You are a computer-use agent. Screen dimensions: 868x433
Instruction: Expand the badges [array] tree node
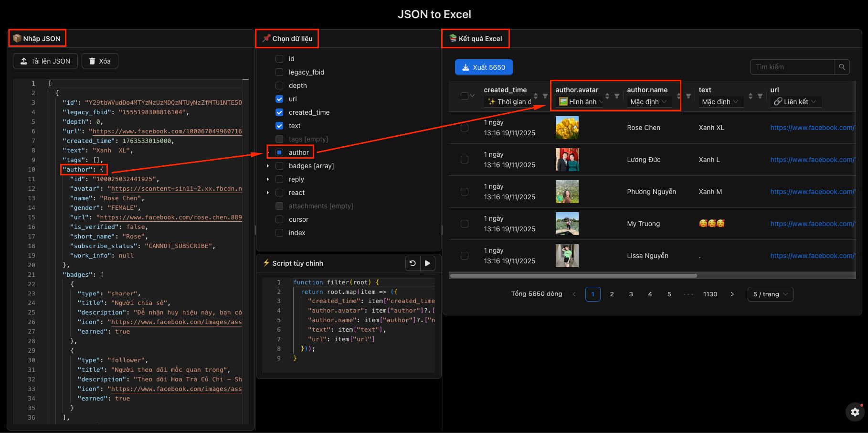coord(267,166)
